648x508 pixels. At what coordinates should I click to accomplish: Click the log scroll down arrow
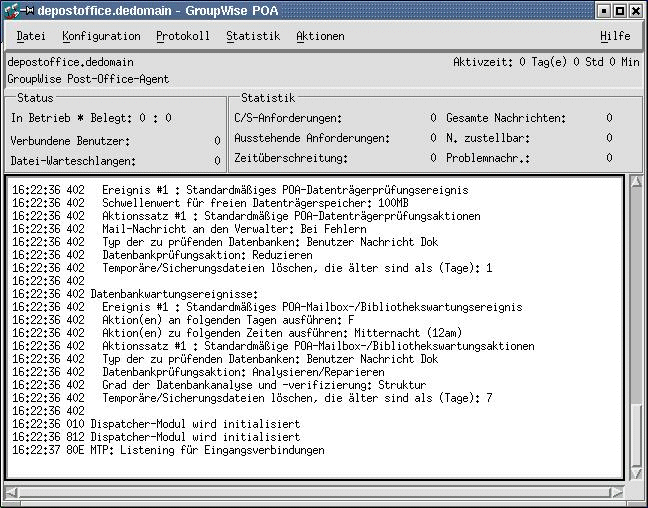(x=636, y=474)
